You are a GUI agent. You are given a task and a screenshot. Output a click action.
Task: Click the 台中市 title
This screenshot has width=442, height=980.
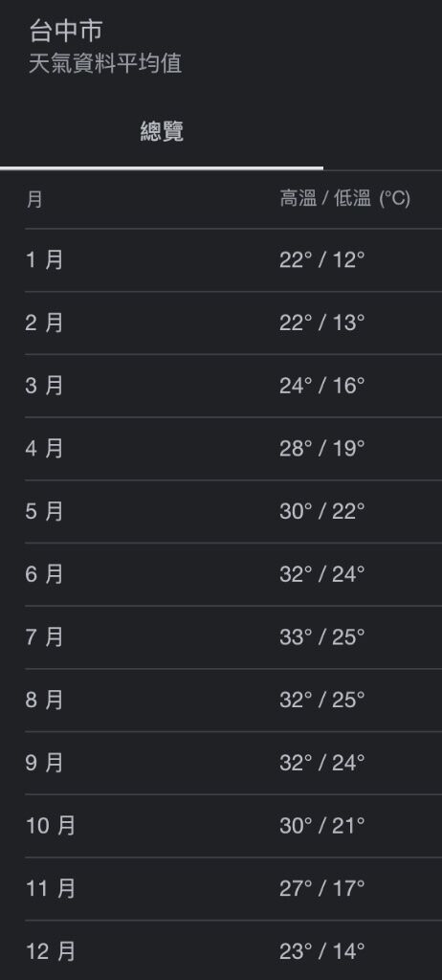tap(65, 30)
